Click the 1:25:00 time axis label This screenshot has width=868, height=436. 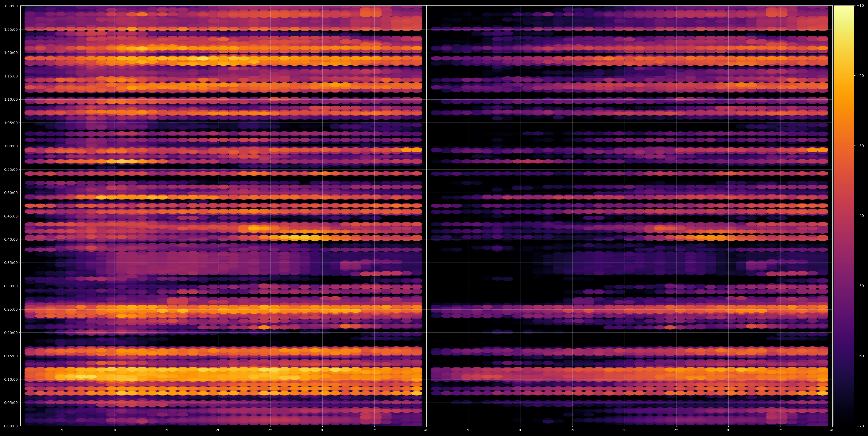[x=11, y=29]
